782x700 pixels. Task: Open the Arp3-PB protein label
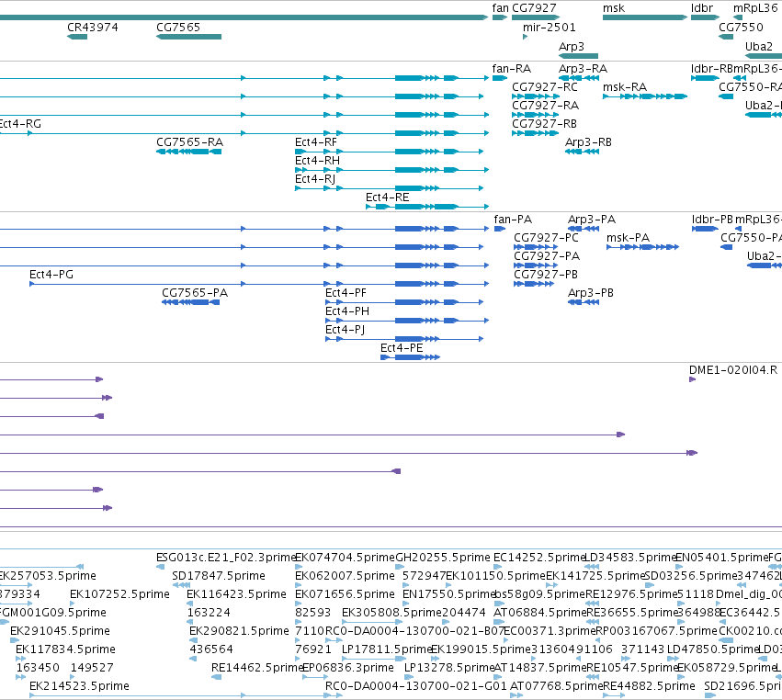pyautogui.click(x=591, y=293)
